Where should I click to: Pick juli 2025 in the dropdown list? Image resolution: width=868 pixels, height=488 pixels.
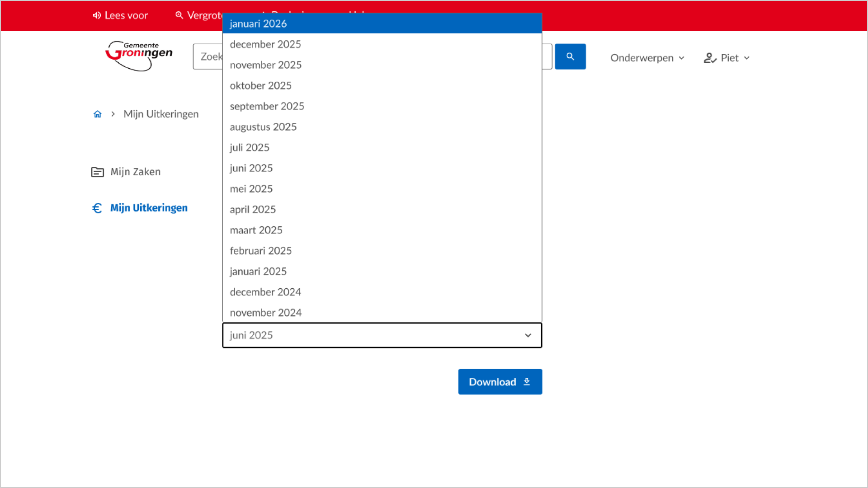[382, 147]
